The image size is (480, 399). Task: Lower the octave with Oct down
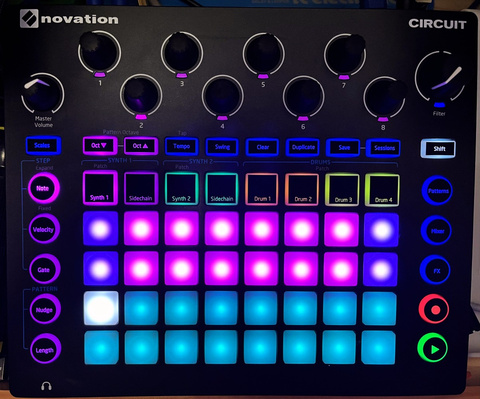[99, 145]
